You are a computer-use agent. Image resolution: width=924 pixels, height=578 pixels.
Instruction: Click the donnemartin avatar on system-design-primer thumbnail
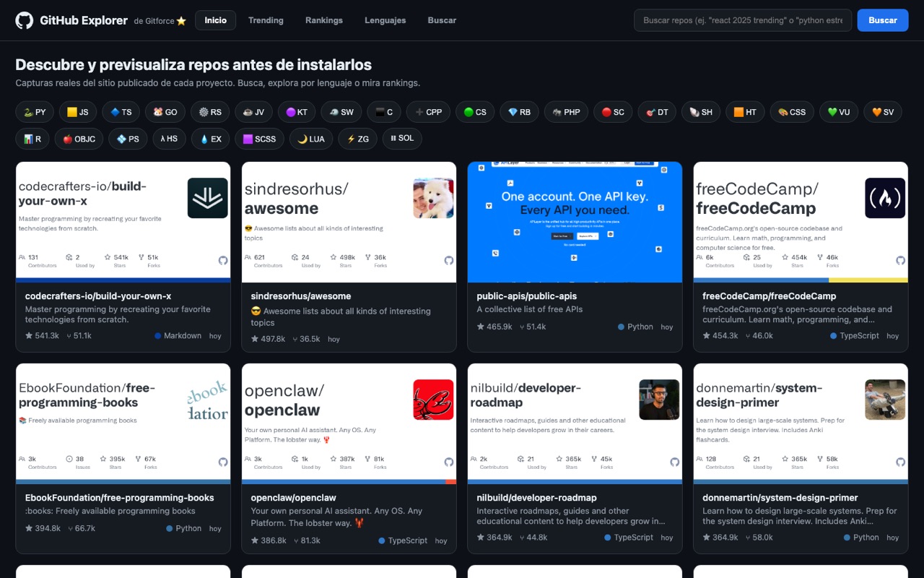[885, 400]
